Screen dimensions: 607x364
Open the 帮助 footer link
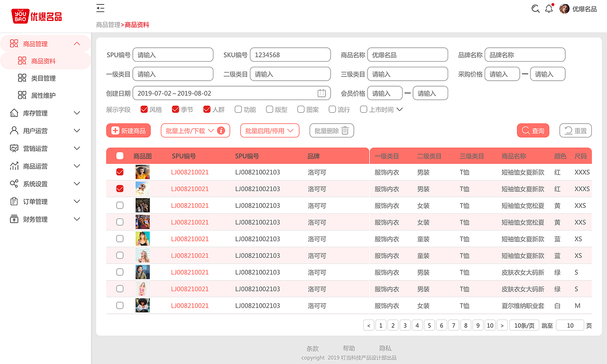click(349, 348)
